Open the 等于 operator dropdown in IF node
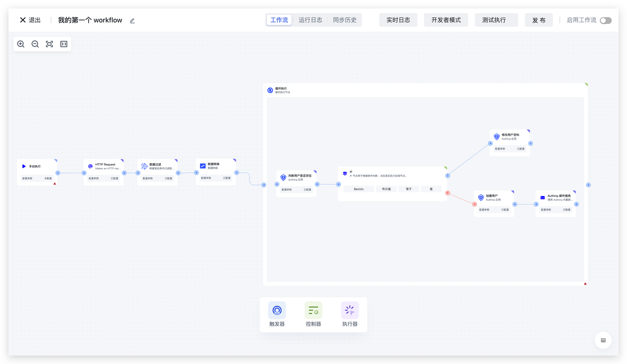627x364 pixels. coord(409,189)
